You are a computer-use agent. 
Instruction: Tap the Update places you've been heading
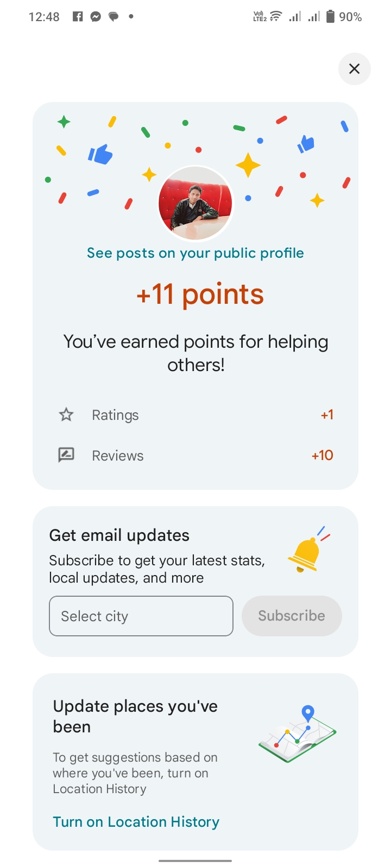click(x=135, y=716)
